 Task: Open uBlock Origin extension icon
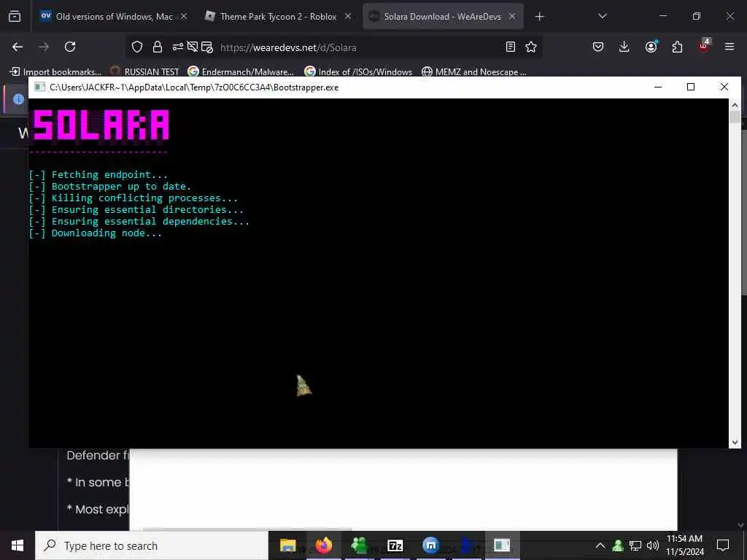pyautogui.click(x=704, y=46)
